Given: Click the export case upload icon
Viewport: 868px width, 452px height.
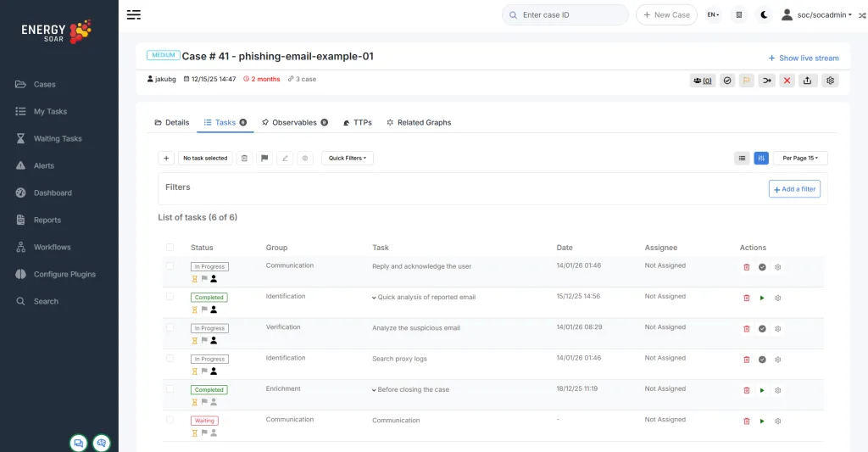Looking at the screenshot, I should tap(808, 81).
